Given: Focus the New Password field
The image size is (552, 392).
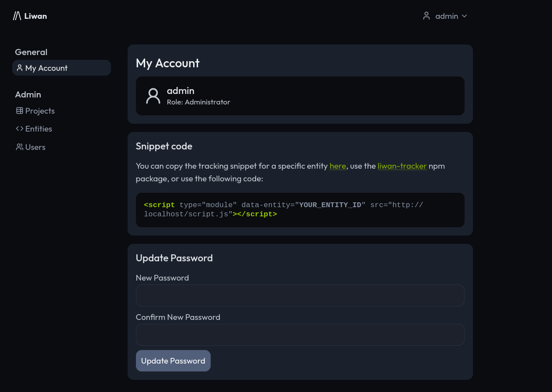Looking at the screenshot, I should (300, 295).
